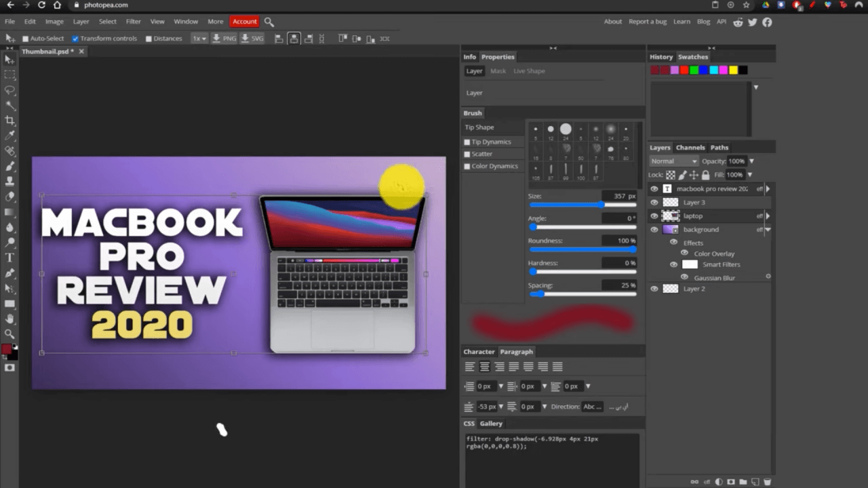
Task: Hide the Gaussian Blur smart filter
Action: pos(684,277)
